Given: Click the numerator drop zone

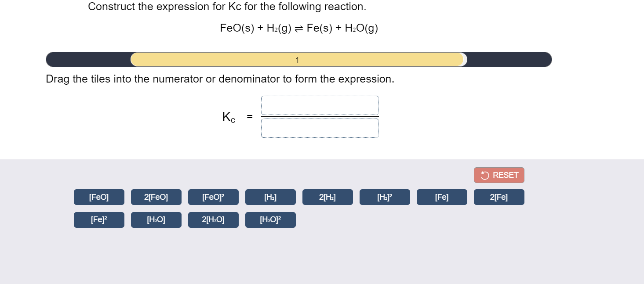Looking at the screenshot, I should coord(320,105).
